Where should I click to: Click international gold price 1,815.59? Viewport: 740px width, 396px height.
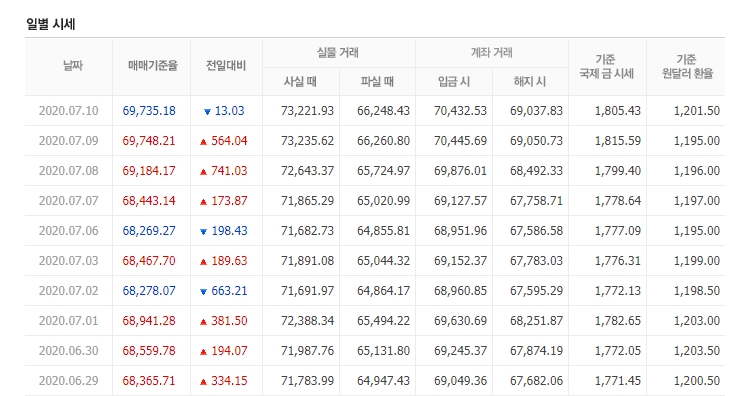coord(618,141)
